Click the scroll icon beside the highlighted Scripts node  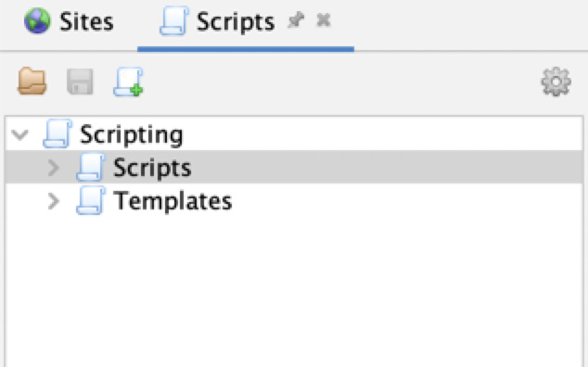pyautogui.click(x=90, y=168)
